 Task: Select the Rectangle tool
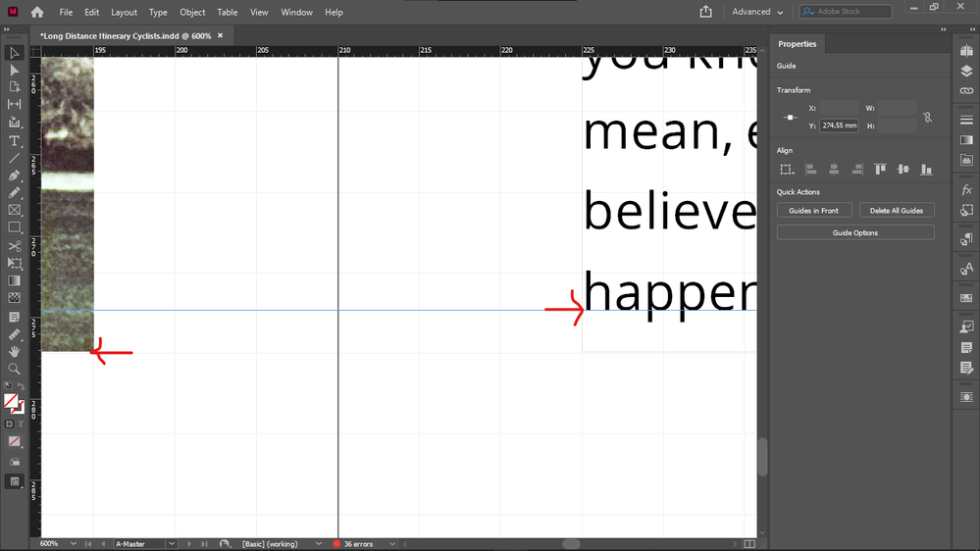pyautogui.click(x=15, y=227)
